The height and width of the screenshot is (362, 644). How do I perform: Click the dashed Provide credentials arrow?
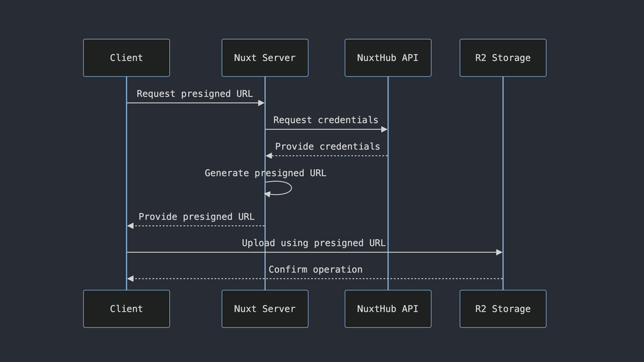pos(326,155)
